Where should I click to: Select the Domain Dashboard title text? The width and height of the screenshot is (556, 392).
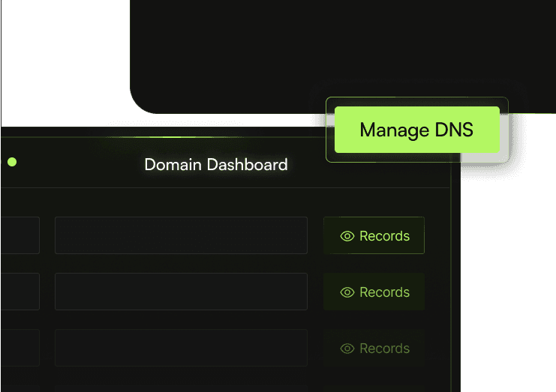click(215, 164)
